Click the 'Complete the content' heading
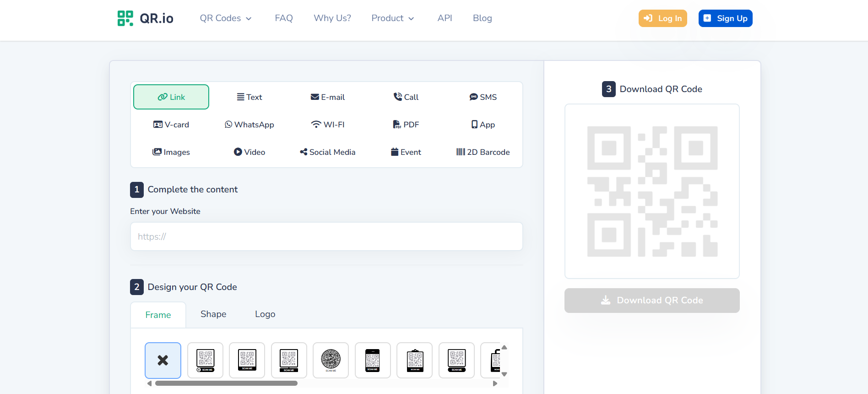Screen dimensions: 868x394 coord(193,190)
